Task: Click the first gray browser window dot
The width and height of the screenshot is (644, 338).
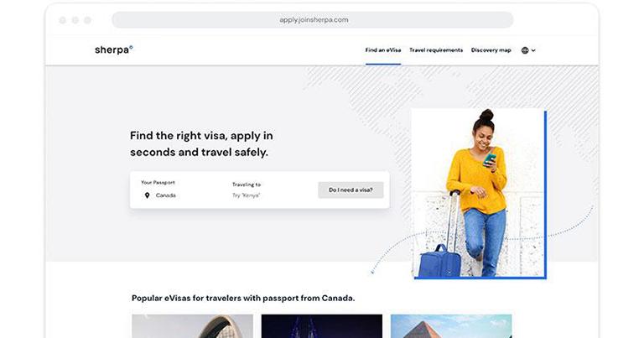Action: point(62,20)
